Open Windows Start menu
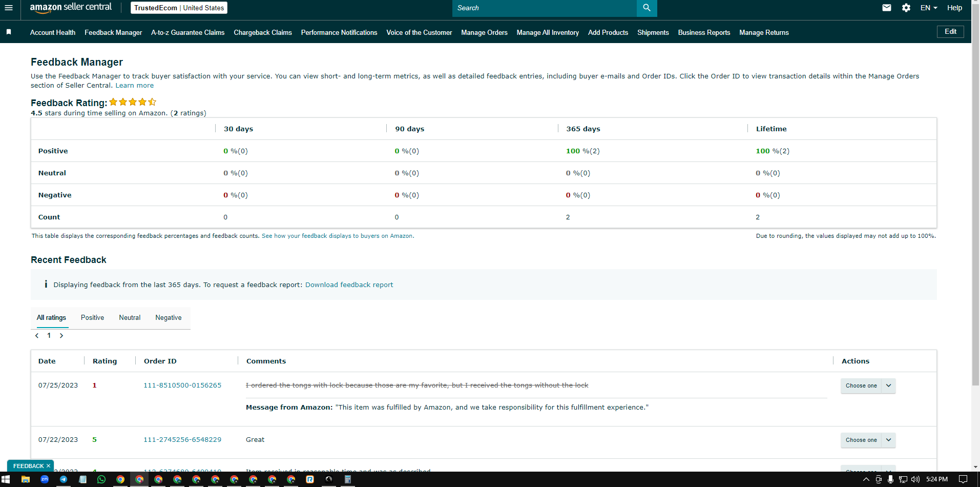This screenshot has height=487, width=980. point(6,479)
